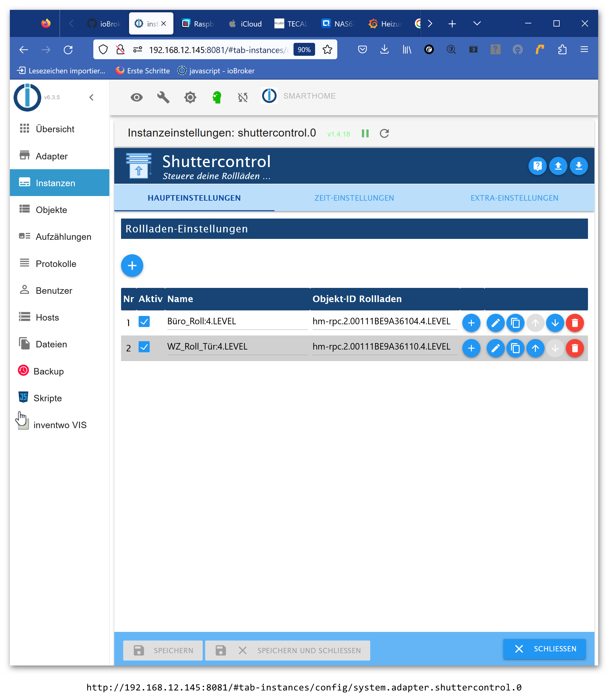This screenshot has height=700, width=608.
Task: Switch to the iCloud browser tab
Action: tap(245, 24)
